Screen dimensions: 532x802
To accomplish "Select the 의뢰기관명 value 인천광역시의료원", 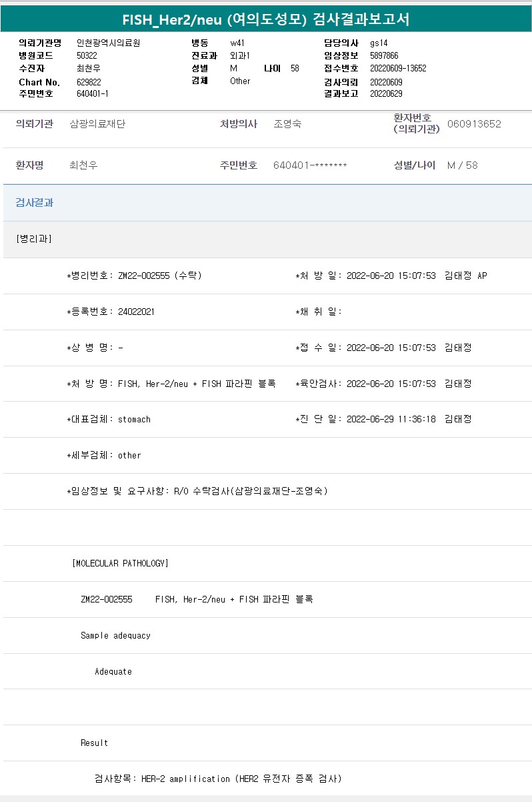I will [x=109, y=43].
